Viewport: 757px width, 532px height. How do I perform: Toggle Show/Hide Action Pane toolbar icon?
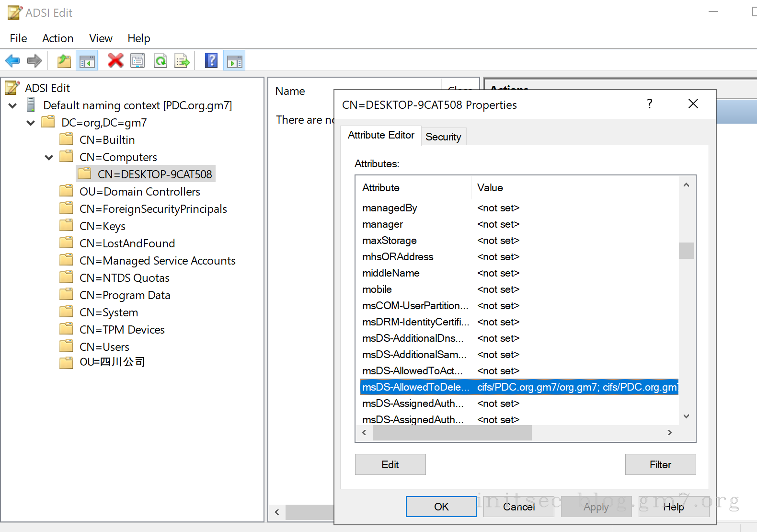tap(234, 61)
